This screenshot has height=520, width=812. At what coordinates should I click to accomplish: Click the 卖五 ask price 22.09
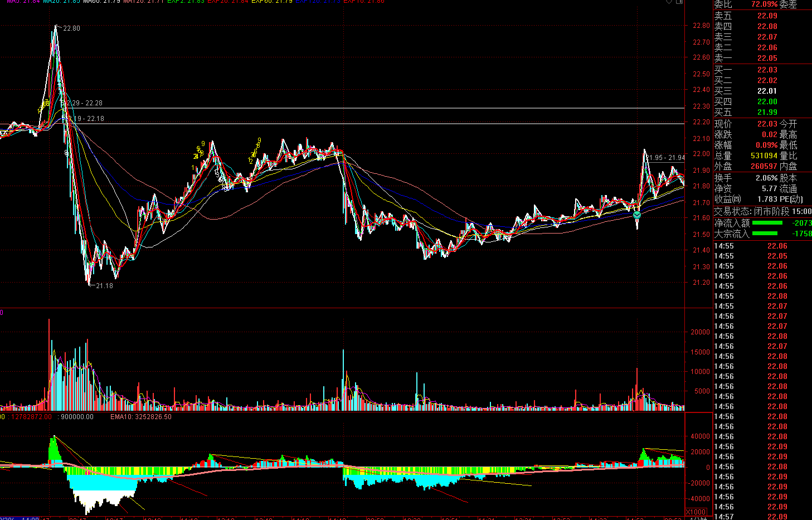point(767,16)
